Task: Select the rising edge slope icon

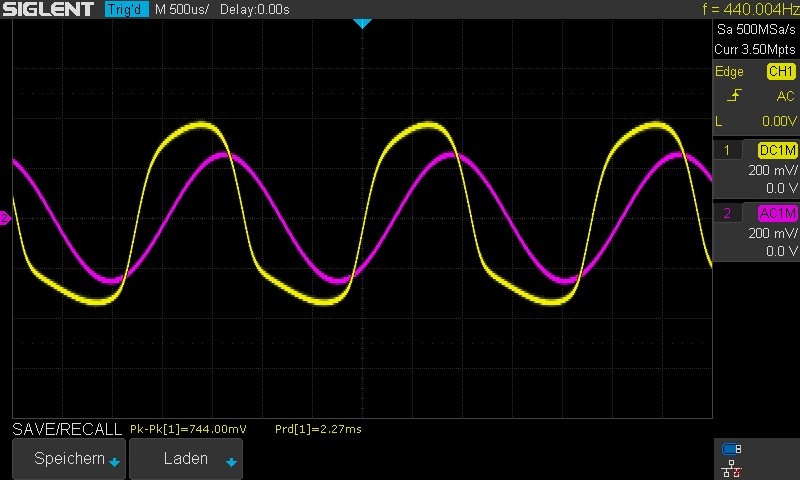Action: pyautogui.click(x=734, y=95)
